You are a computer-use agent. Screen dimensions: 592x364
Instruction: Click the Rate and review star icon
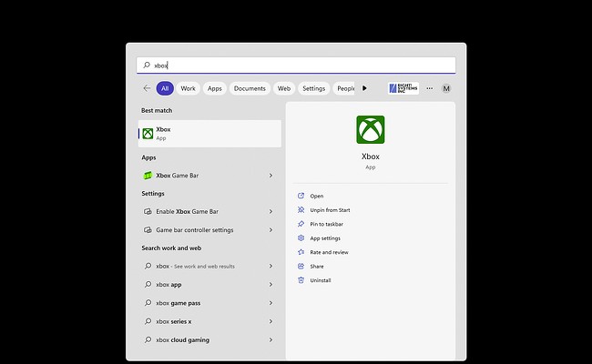pyautogui.click(x=301, y=252)
